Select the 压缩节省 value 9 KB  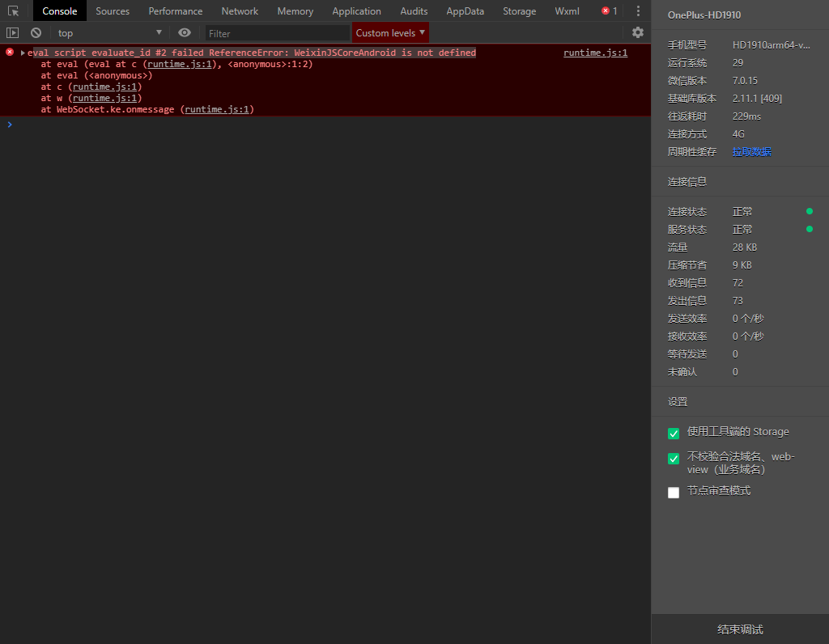(x=742, y=265)
